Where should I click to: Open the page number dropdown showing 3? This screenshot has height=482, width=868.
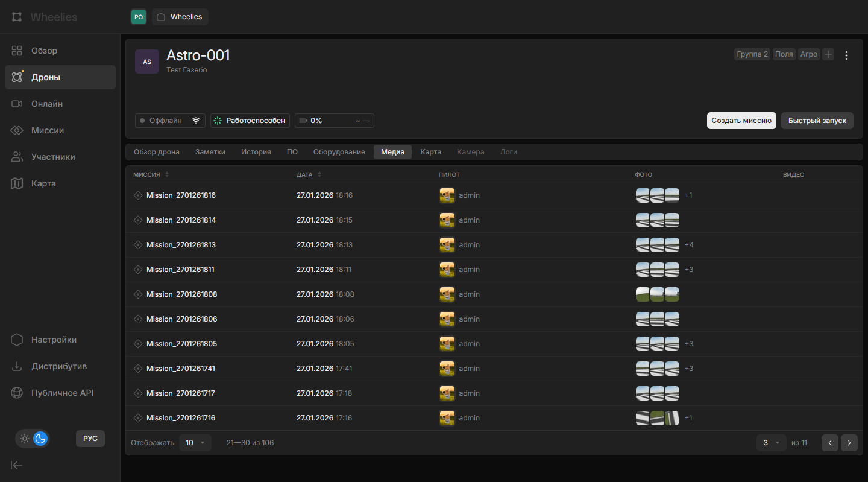pyautogui.click(x=771, y=443)
